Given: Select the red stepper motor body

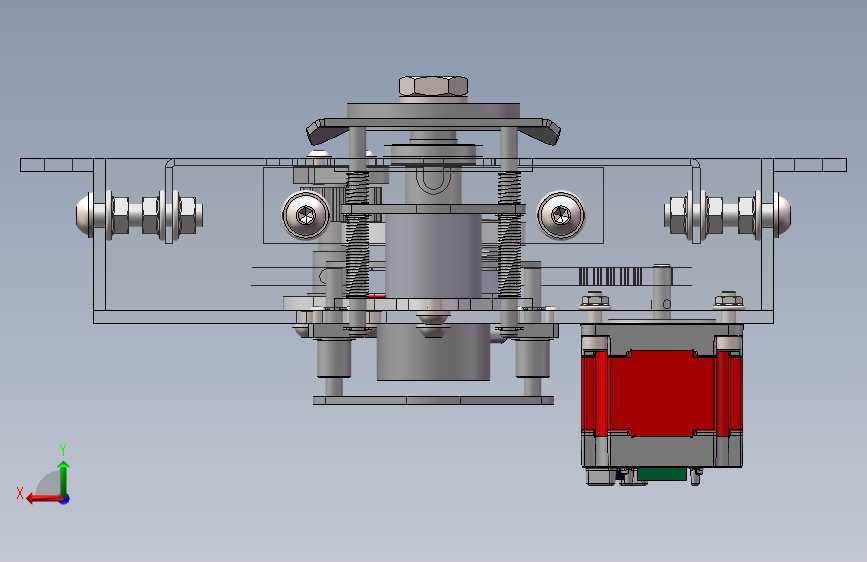Looking at the screenshot, I should pos(661,393).
